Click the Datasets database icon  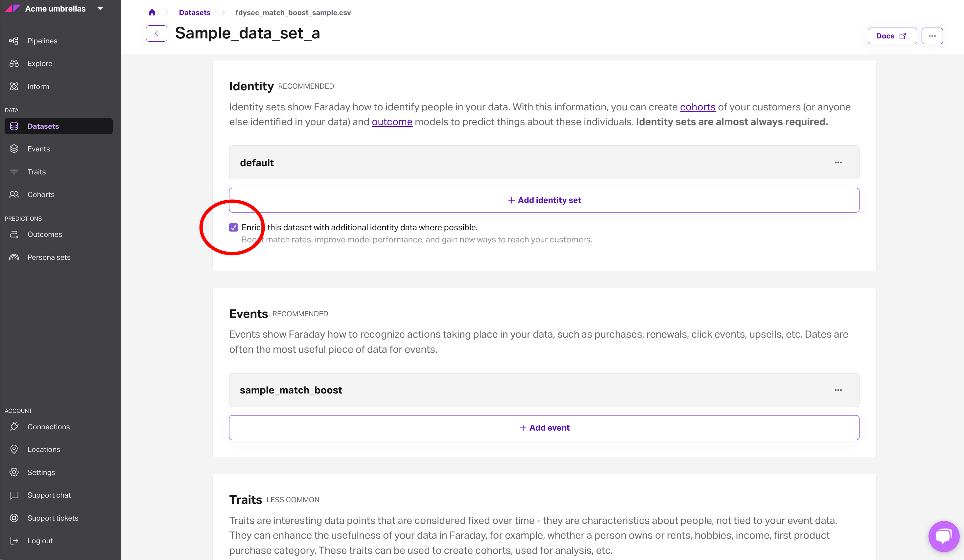pyautogui.click(x=14, y=126)
